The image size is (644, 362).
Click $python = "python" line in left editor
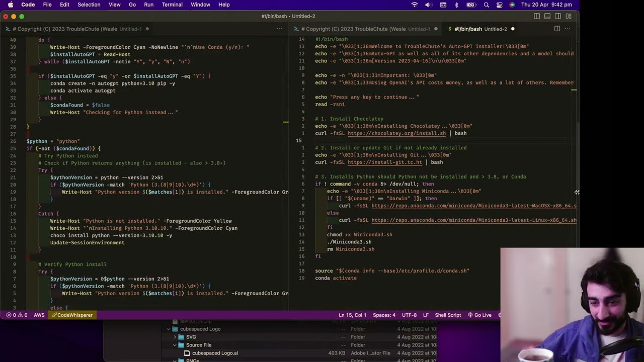point(53,141)
